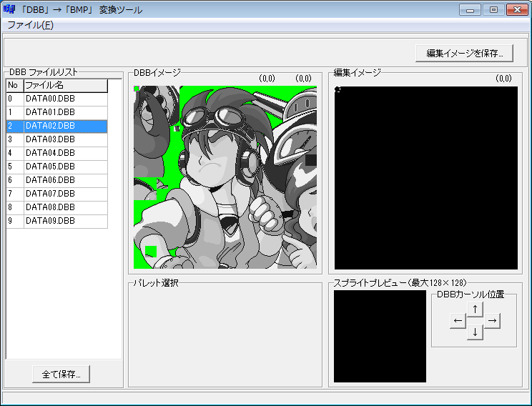Click the application icon in title bar
The image size is (532, 406).
pos(9,10)
